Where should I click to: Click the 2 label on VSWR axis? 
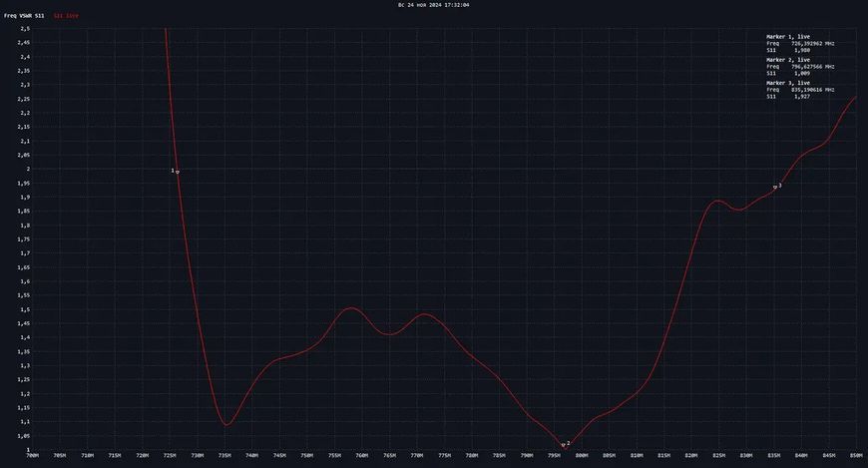(x=28, y=169)
